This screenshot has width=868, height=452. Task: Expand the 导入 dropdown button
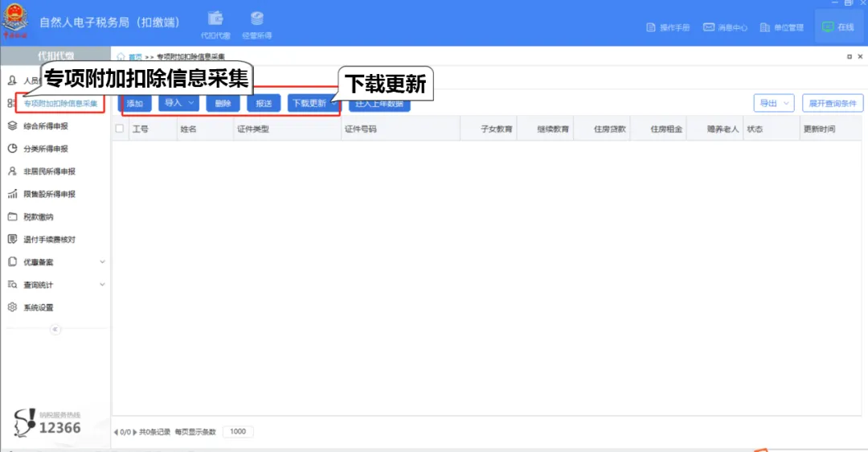click(x=178, y=103)
